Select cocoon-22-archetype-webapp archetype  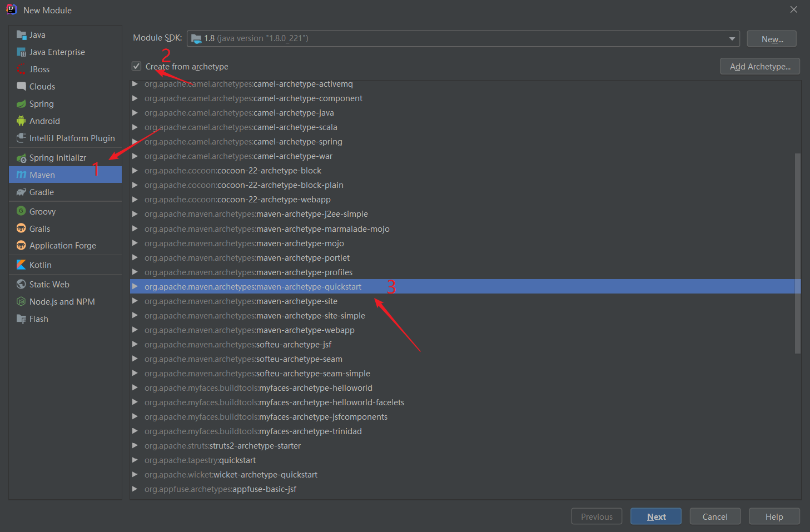pos(465,200)
